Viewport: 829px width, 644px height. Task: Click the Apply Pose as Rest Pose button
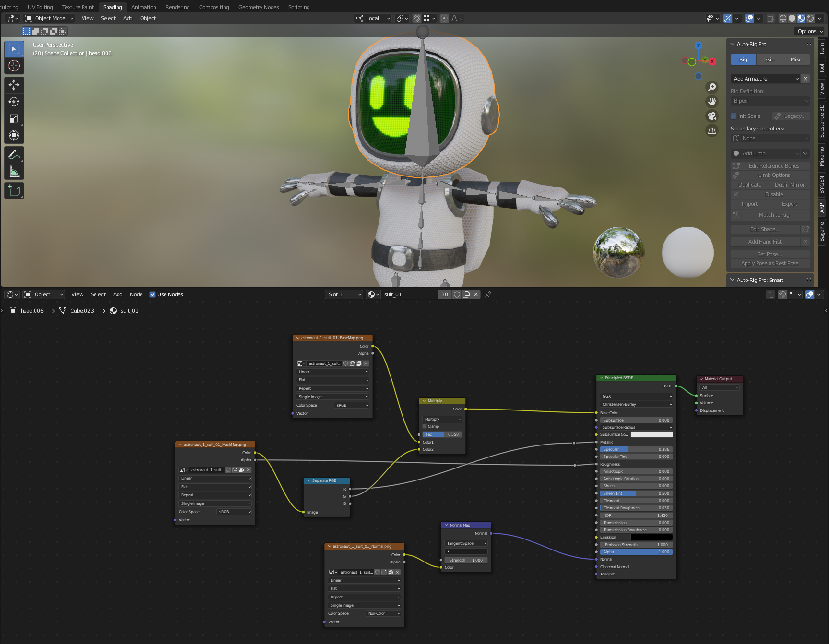770,263
